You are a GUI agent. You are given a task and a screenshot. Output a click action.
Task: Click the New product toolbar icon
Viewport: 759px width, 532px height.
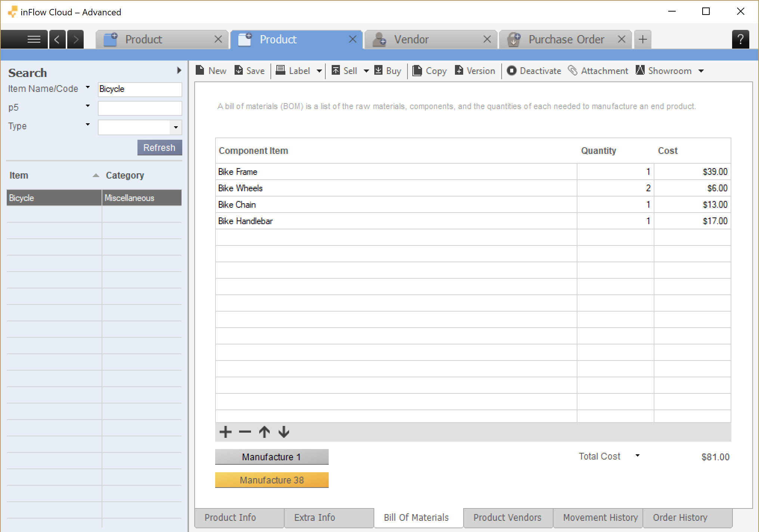tap(200, 71)
